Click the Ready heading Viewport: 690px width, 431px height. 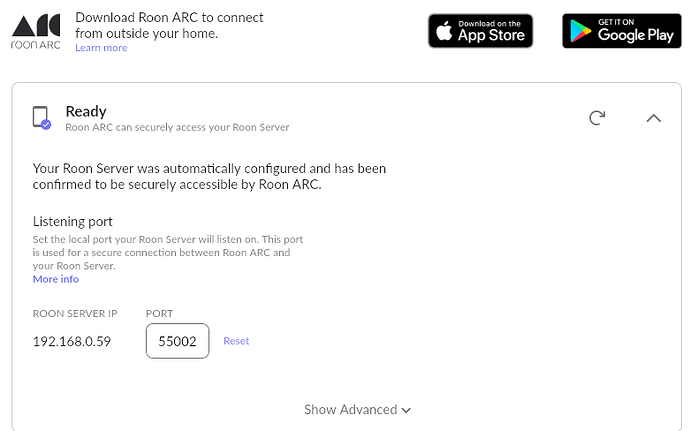(86, 111)
